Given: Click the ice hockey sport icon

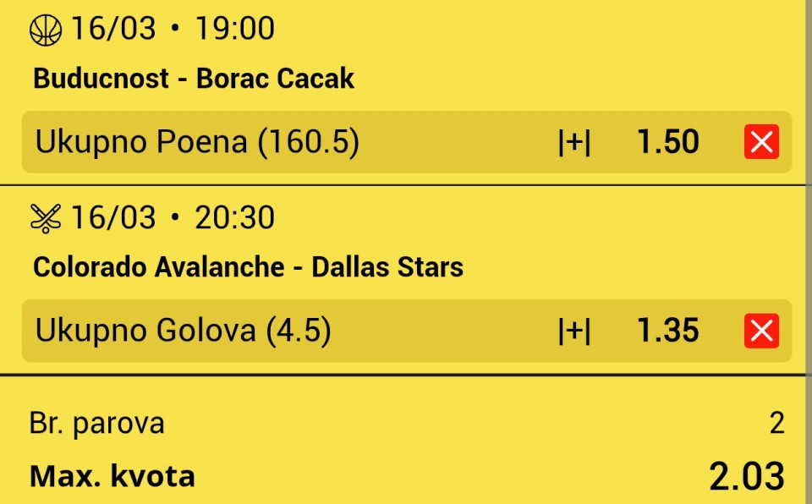Looking at the screenshot, I should 46,218.
